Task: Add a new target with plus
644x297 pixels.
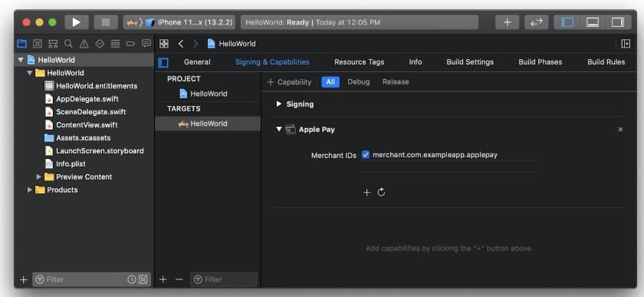Action: point(163,279)
